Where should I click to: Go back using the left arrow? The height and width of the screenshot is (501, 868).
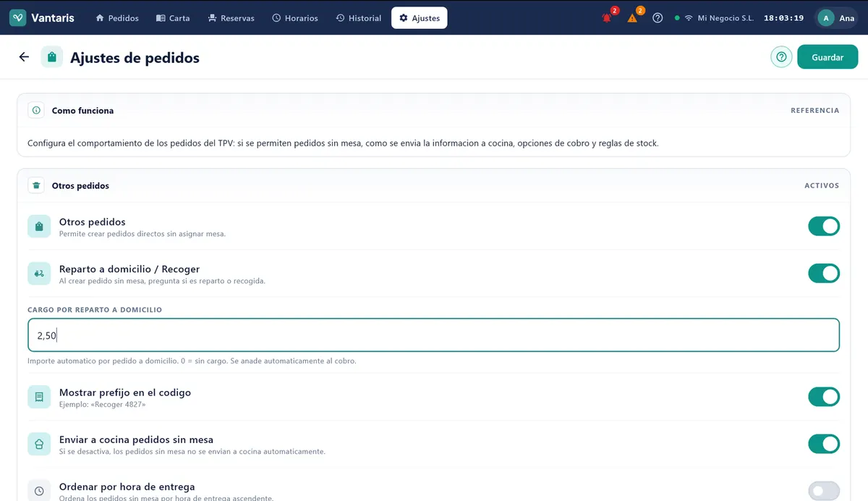pyautogui.click(x=24, y=57)
